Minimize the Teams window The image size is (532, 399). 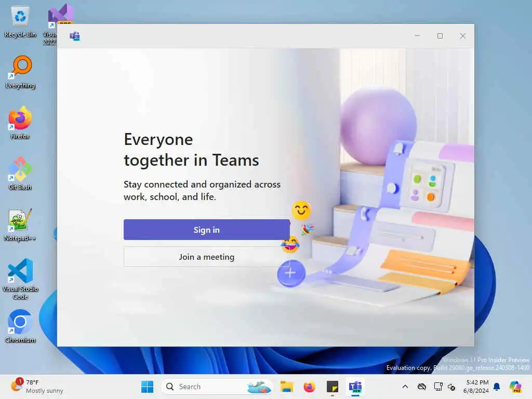(x=417, y=36)
